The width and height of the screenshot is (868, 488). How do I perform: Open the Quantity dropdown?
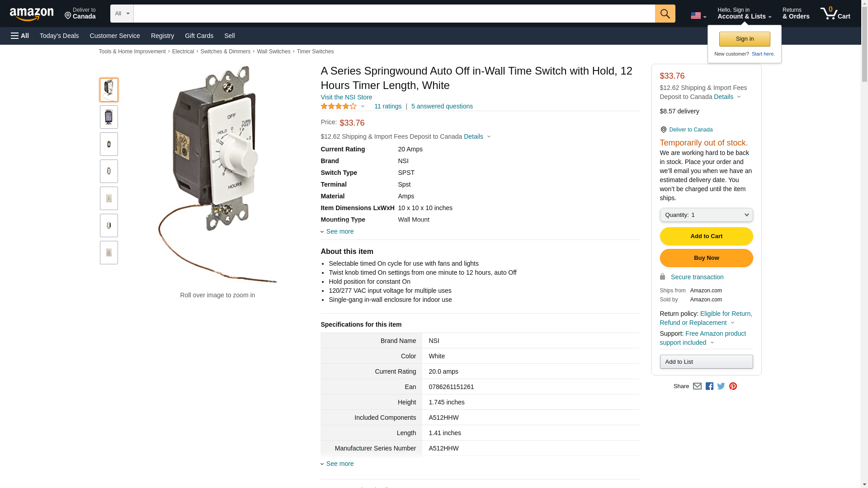click(706, 215)
